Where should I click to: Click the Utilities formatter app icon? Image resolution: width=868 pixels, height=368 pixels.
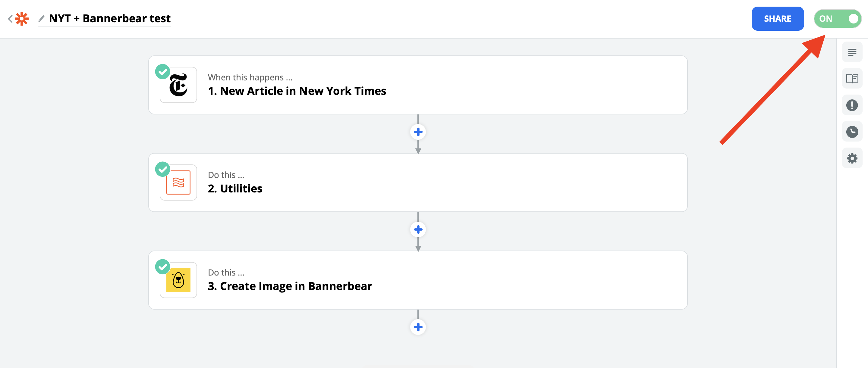(178, 182)
